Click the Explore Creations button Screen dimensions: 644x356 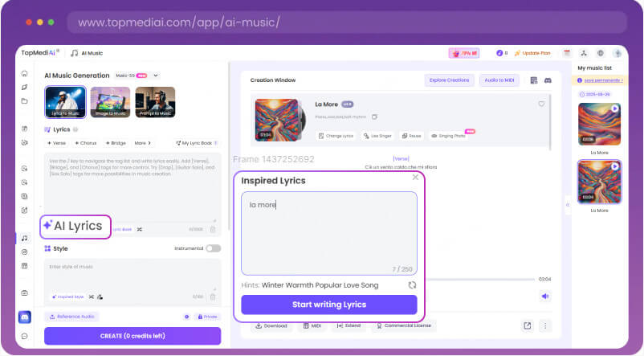(x=449, y=80)
